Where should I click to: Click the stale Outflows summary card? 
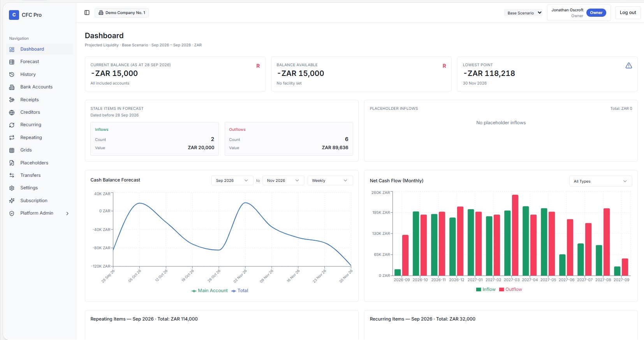289,139
